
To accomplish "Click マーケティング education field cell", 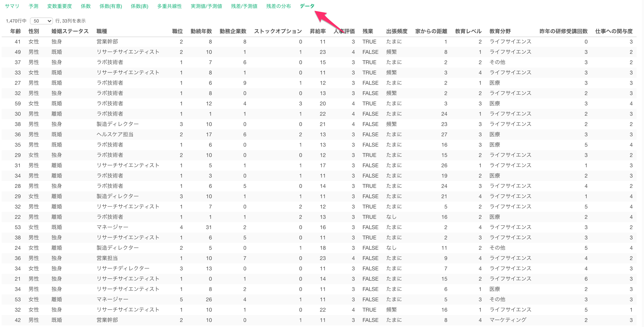I will click(x=508, y=320).
